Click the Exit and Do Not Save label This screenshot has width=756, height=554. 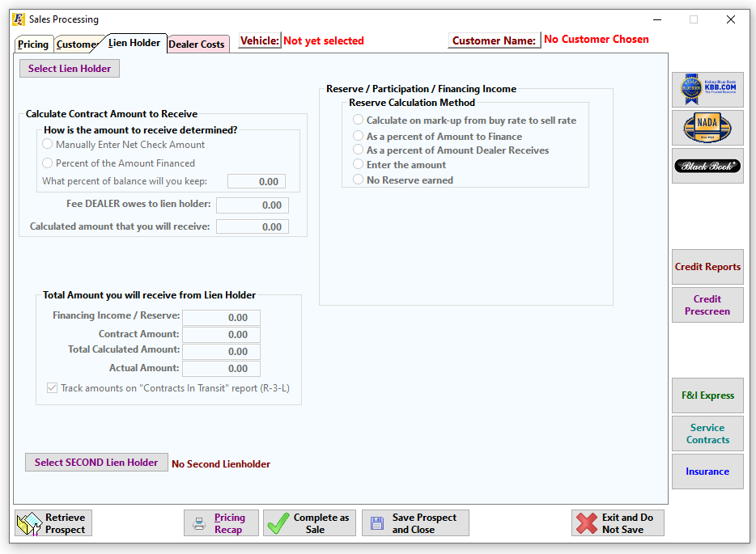pyautogui.click(x=627, y=523)
